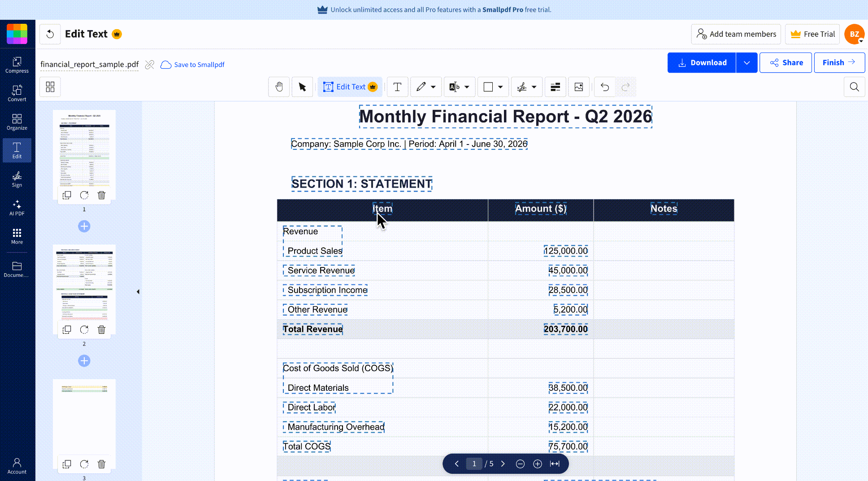
Task: Click the Smallpdf Pro banner text
Action: click(x=503, y=9)
